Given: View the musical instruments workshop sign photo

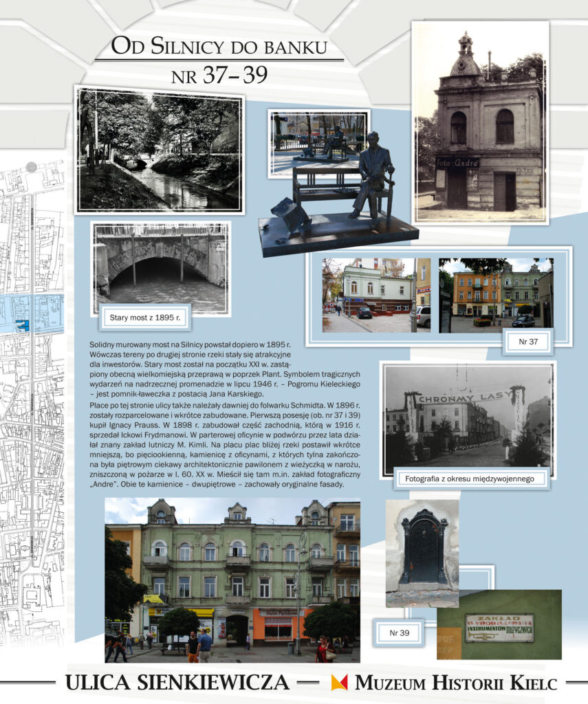Looking at the screenshot, I should coord(499,624).
